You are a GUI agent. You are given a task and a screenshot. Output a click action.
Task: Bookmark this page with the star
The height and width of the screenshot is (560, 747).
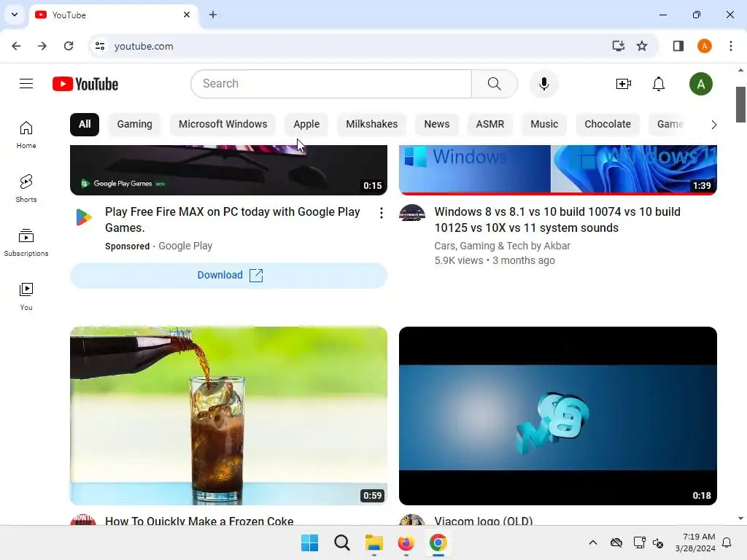tap(642, 46)
